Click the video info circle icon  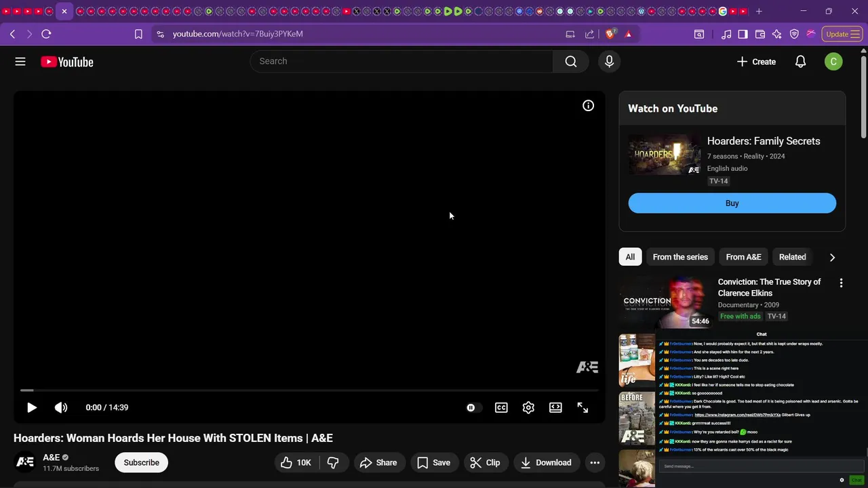click(x=588, y=106)
